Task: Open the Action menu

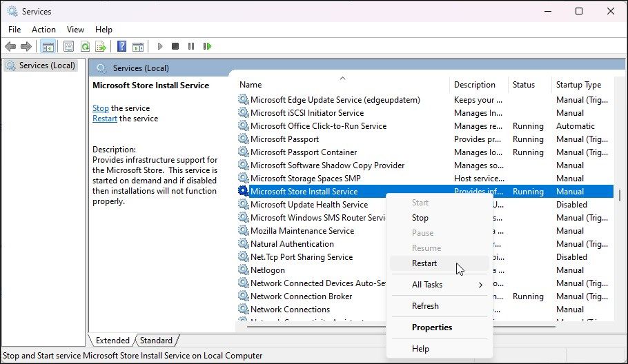Action: [43, 30]
